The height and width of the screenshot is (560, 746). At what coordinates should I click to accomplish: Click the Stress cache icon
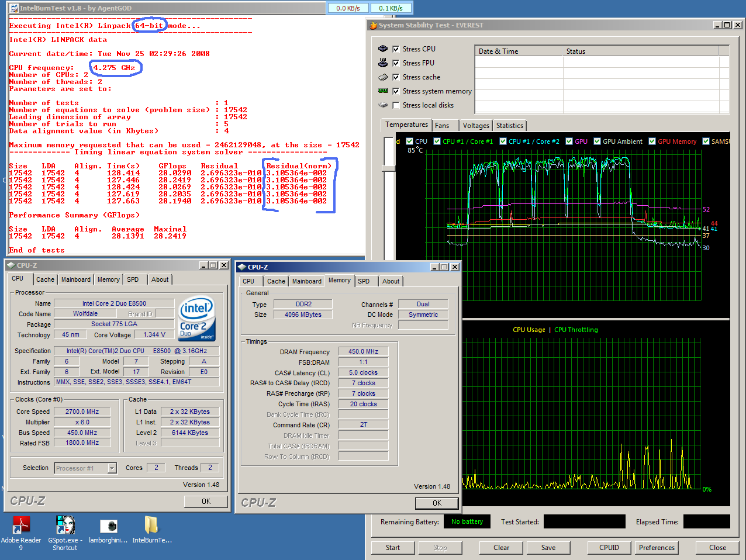click(x=383, y=77)
